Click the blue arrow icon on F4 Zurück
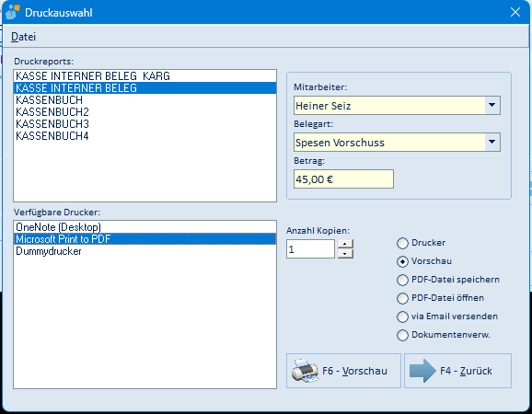The width and height of the screenshot is (532, 414). click(422, 371)
